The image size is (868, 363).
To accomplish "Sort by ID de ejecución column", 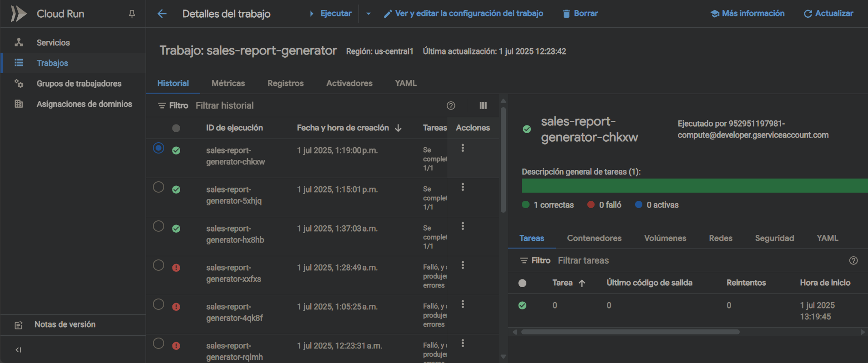I will [x=234, y=128].
